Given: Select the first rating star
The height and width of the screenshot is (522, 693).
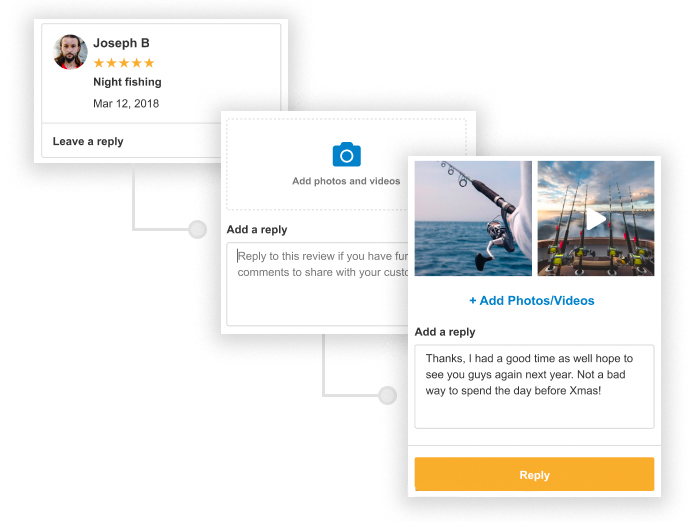Looking at the screenshot, I should [99, 63].
